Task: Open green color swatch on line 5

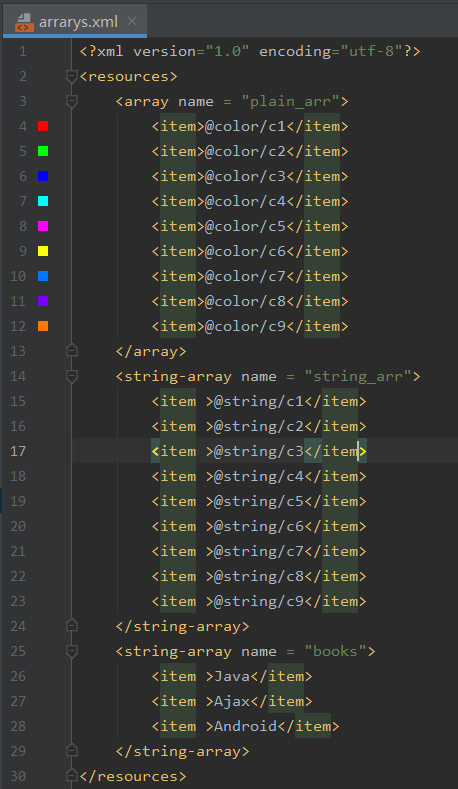Action: click(x=43, y=151)
